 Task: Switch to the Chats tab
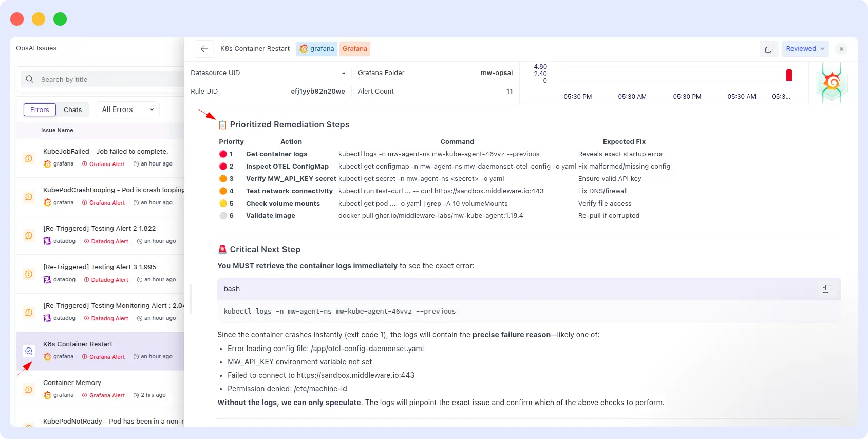click(73, 109)
